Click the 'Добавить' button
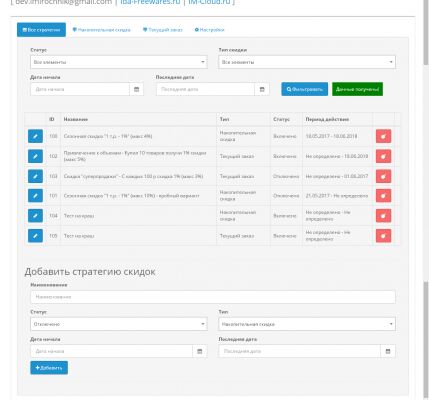The image size is (429, 400). tap(49, 368)
